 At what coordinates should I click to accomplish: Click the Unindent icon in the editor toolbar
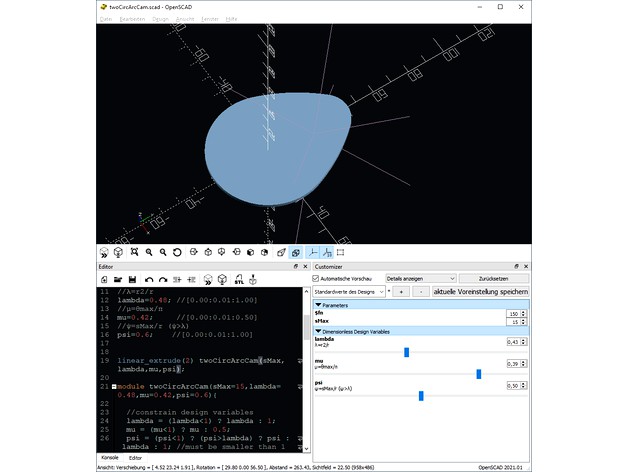[x=177, y=280]
